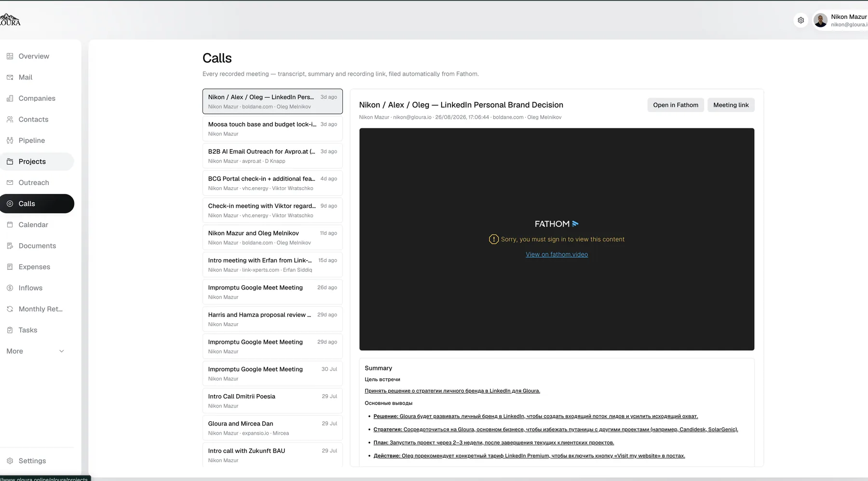Click the Outreach icon in sidebar
Screen dimensions: 868x481
(10, 182)
